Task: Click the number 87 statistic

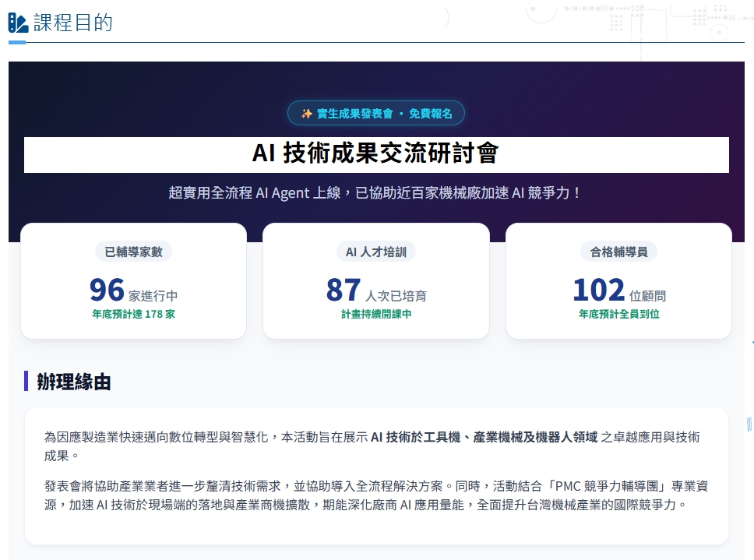Action: tap(344, 290)
